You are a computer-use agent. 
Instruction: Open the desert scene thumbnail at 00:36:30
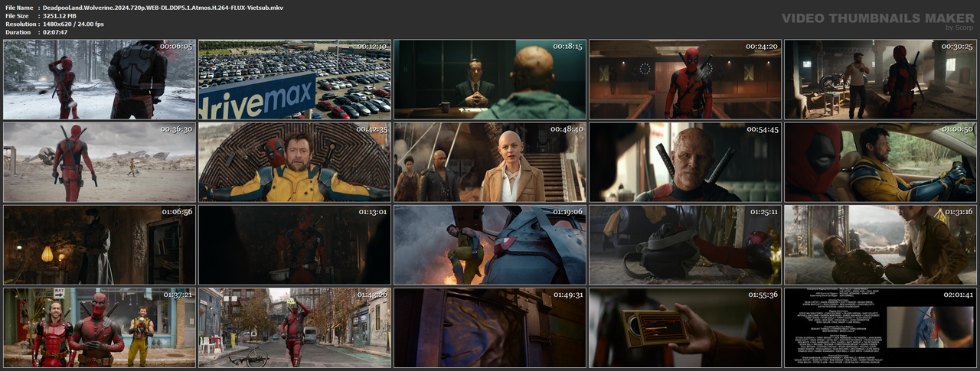[x=100, y=162]
